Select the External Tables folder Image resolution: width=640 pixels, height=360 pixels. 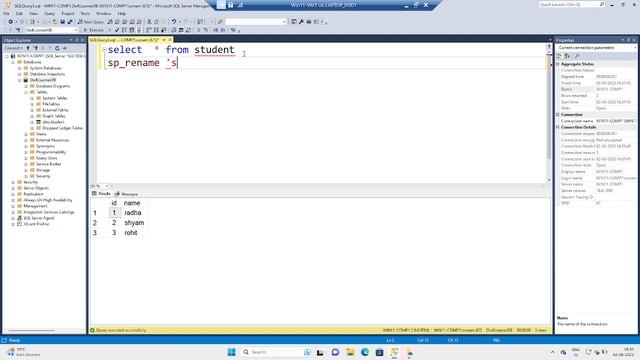coord(56,110)
